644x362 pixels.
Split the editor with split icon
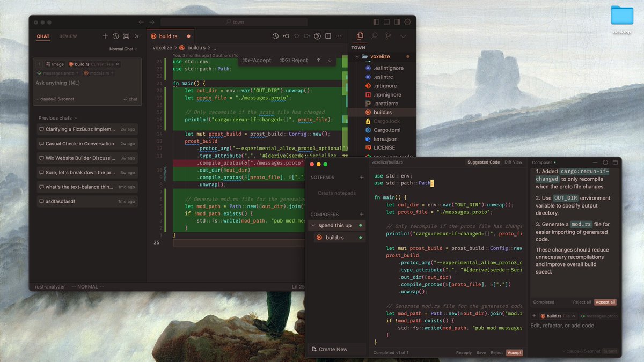328,36
